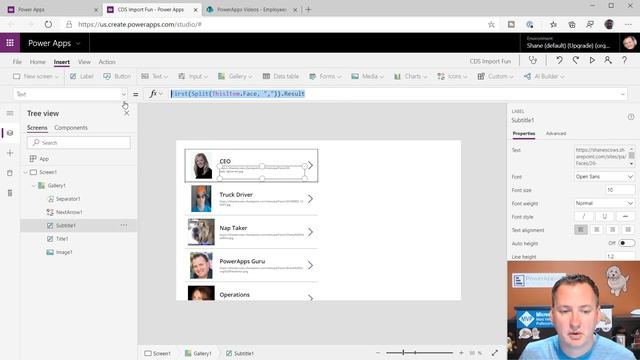640x360 pixels.
Task: Select NextArrow1 in the tree view
Action: tap(69, 212)
